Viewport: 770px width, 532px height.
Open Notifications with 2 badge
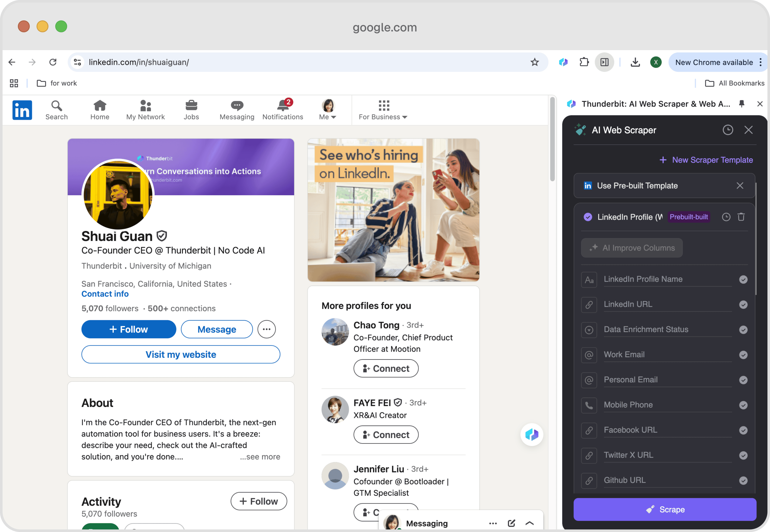pyautogui.click(x=283, y=110)
